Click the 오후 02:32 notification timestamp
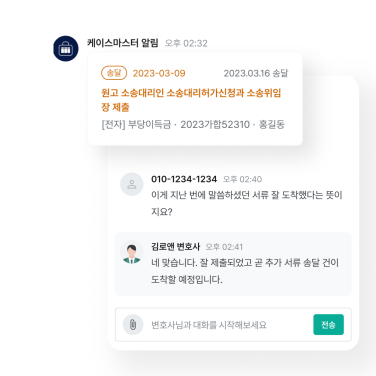Image resolution: width=376 pixels, height=376 pixels. point(186,43)
